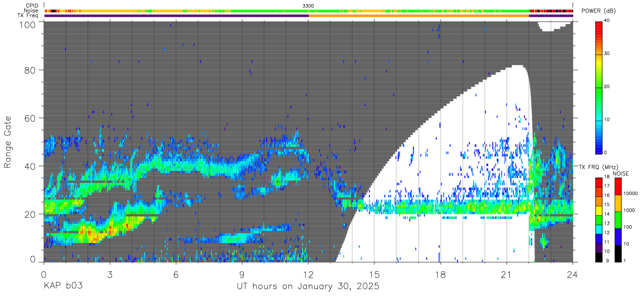Select the 'POWER (dB)' legend title

(x=599, y=12)
